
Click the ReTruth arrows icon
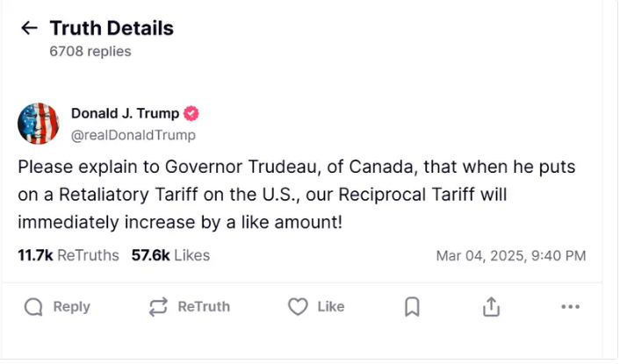(x=158, y=307)
